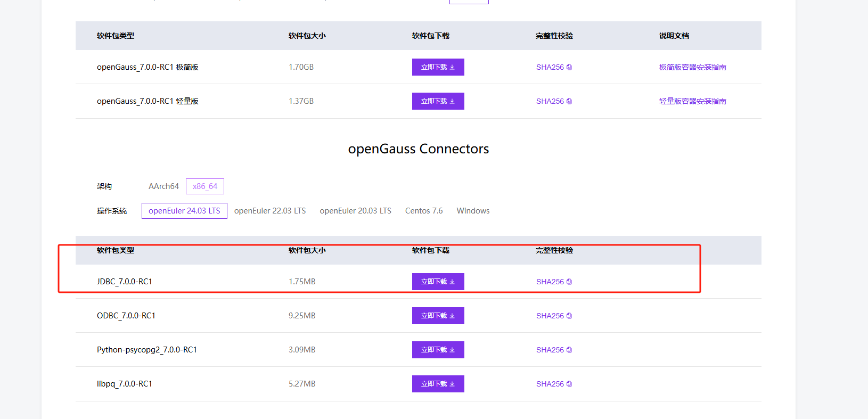Download the JDBC_7.0.0-RC1 connector

click(x=438, y=282)
